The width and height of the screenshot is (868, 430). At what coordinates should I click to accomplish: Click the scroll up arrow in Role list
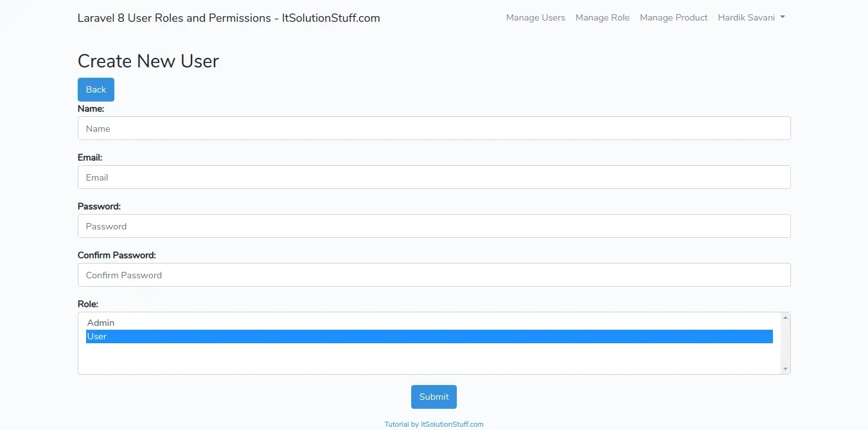click(x=784, y=318)
